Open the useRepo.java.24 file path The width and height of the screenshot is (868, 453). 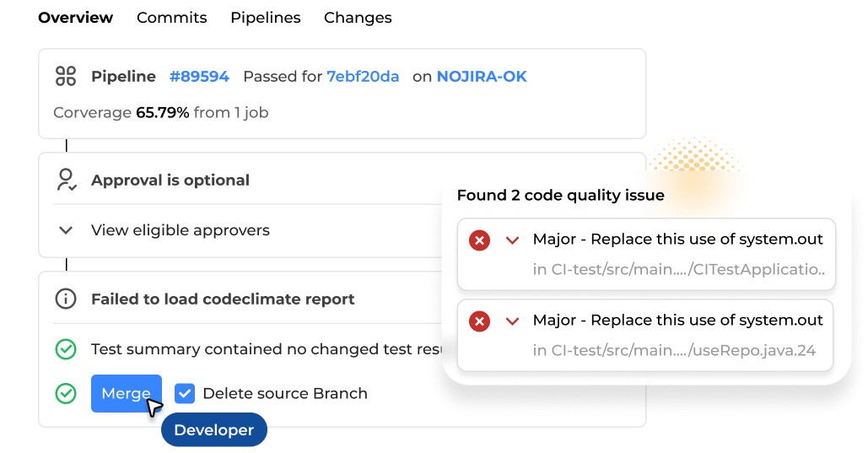click(x=674, y=351)
